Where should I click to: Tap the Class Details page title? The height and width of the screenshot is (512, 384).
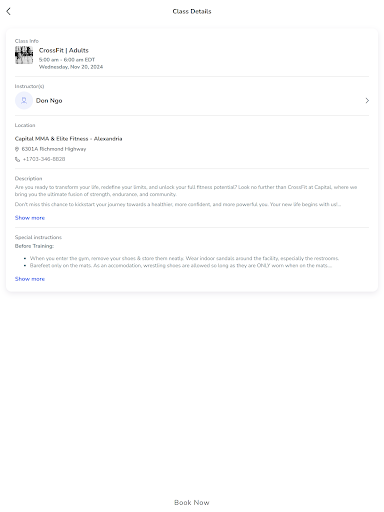pos(192,11)
